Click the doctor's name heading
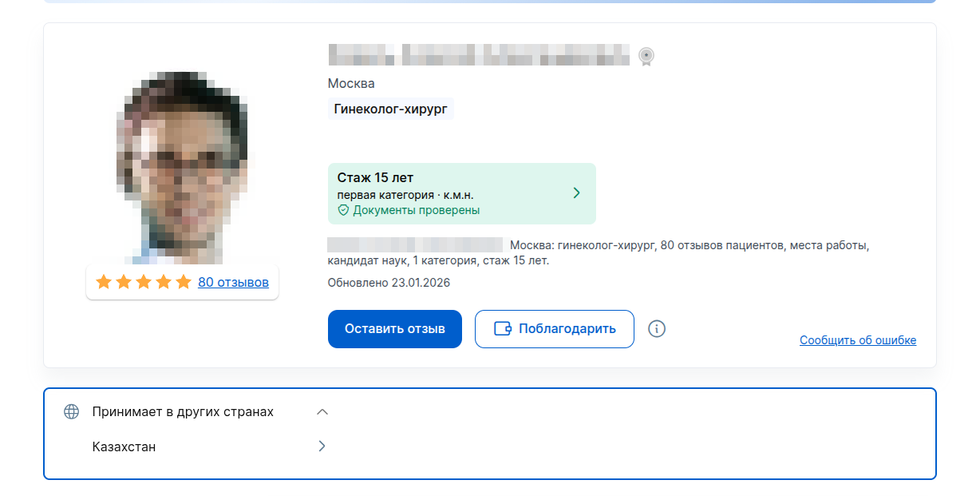The height and width of the screenshot is (496, 980). point(479,55)
